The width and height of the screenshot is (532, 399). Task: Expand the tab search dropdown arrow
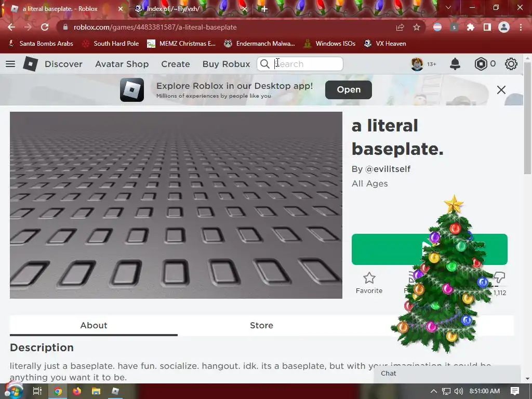coord(448,7)
